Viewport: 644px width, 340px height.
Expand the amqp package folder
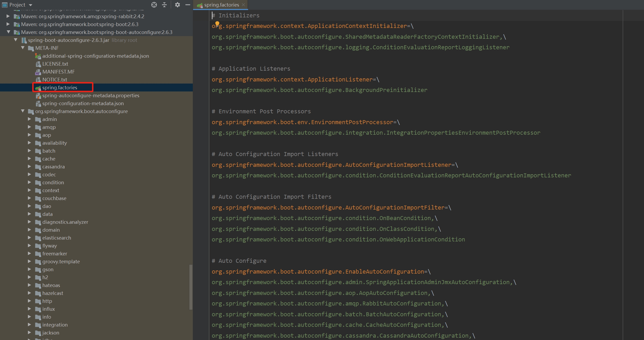[x=30, y=127]
